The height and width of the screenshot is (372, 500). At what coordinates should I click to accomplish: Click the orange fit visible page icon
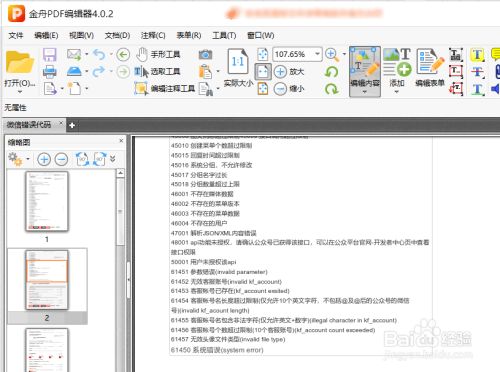pos(263,89)
